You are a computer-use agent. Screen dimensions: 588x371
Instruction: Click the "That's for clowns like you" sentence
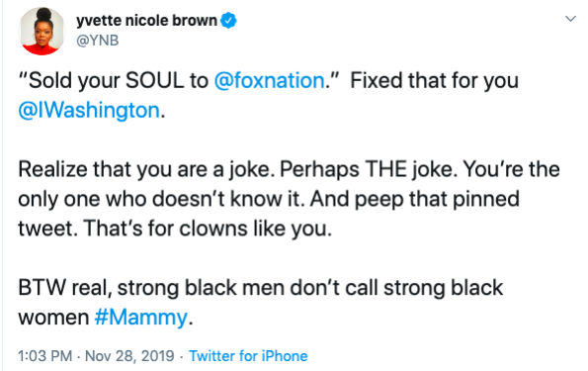[208, 229]
